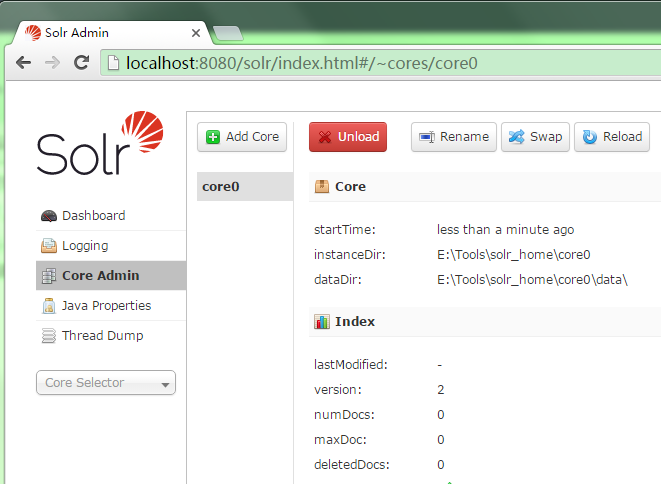Click the Logging inbox icon
The width and height of the screenshot is (661, 484).
click(49, 246)
